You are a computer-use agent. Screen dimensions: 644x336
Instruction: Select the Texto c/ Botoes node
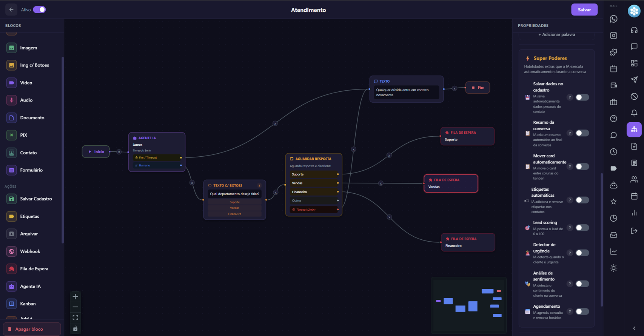[234, 200]
